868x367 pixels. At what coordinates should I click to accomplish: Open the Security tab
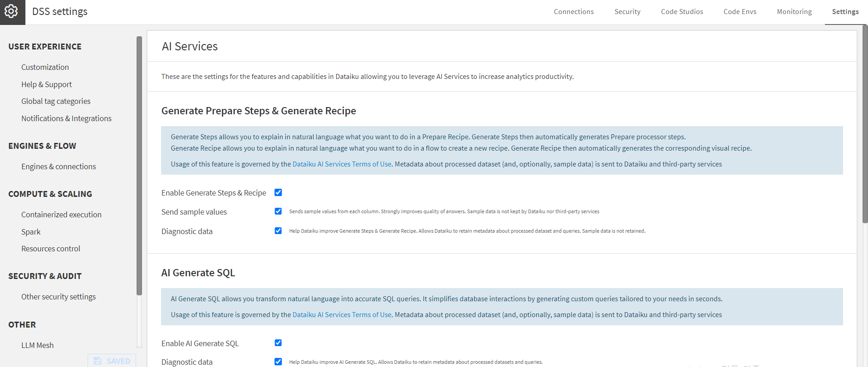click(628, 12)
